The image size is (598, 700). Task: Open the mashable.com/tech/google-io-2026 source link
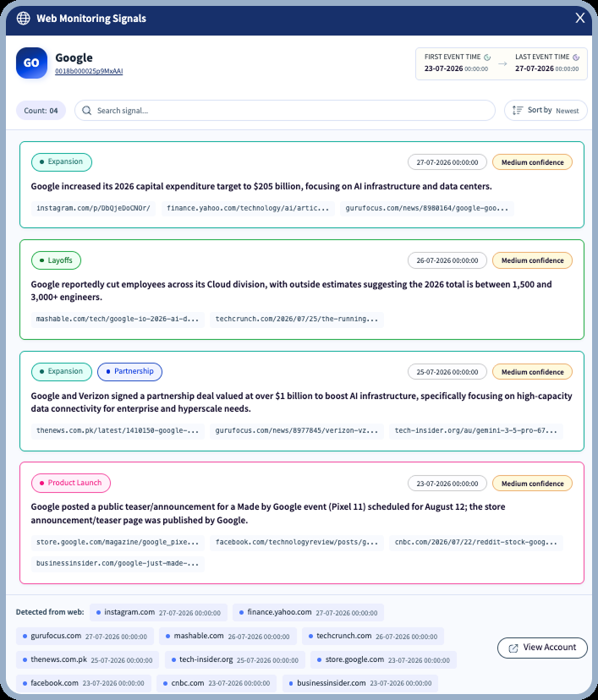tap(118, 320)
